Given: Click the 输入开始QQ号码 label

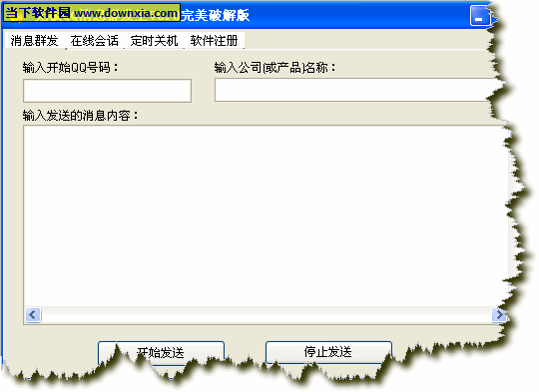Looking at the screenshot, I should pyautogui.click(x=71, y=68).
